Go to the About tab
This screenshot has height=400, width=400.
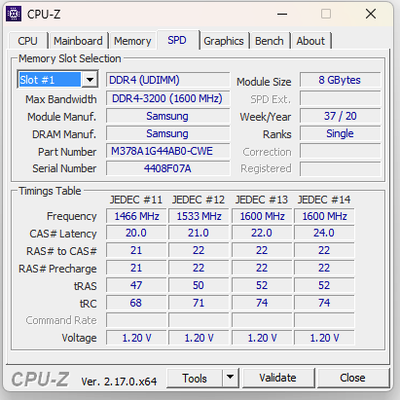310,41
